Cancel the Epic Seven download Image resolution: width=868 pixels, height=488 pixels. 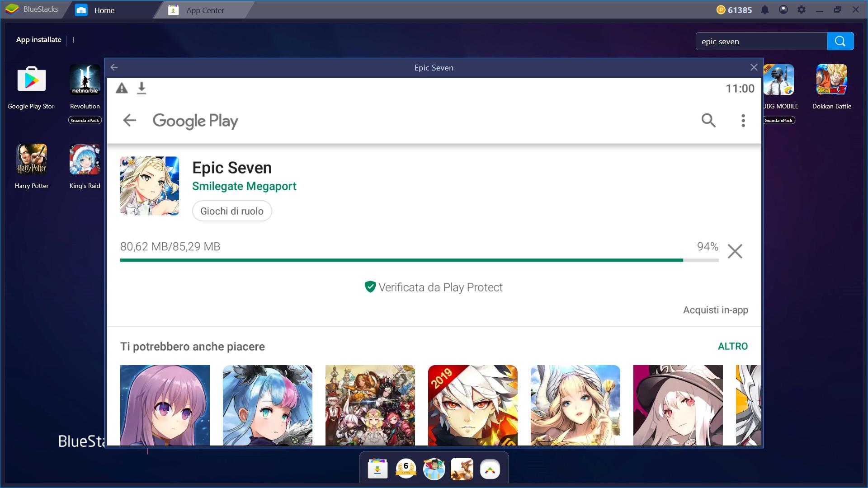click(x=735, y=251)
